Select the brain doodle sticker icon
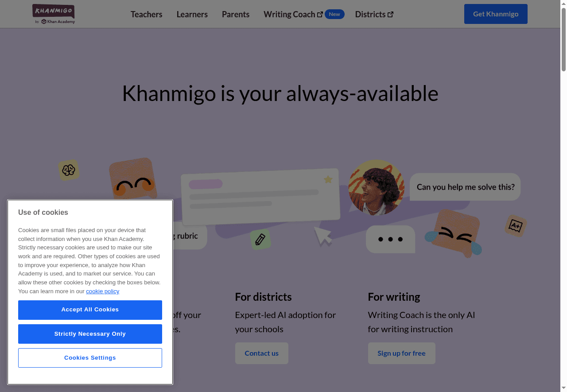Image resolution: width=567 pixels, height=392 pixels. pyautogui.click(x=69, y=170)
